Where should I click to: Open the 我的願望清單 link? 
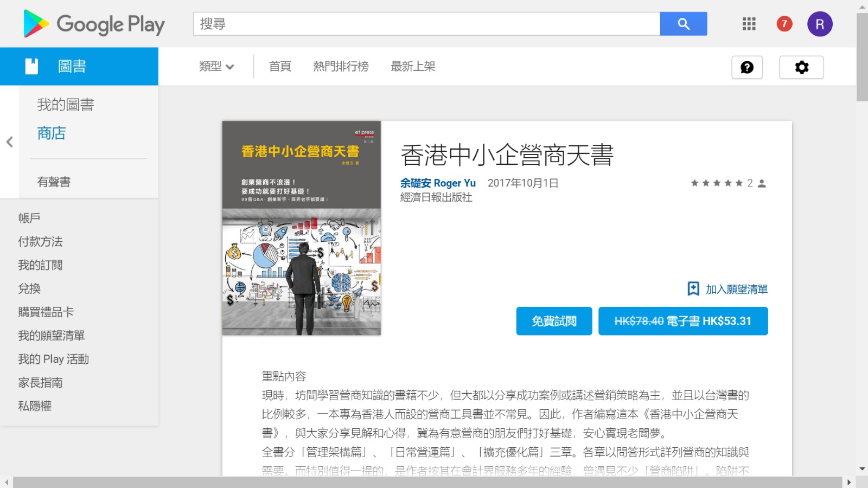click(x=52, y=336)
